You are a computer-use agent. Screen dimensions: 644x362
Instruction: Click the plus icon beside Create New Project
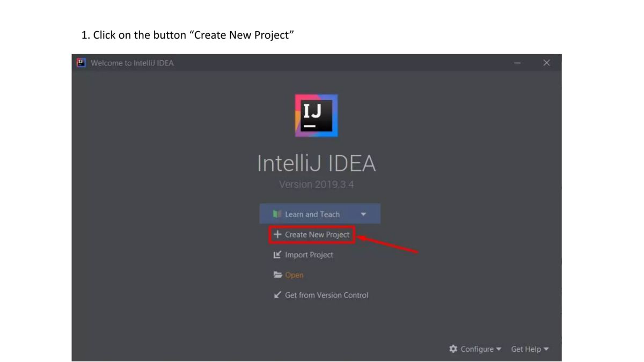[277, 234]
